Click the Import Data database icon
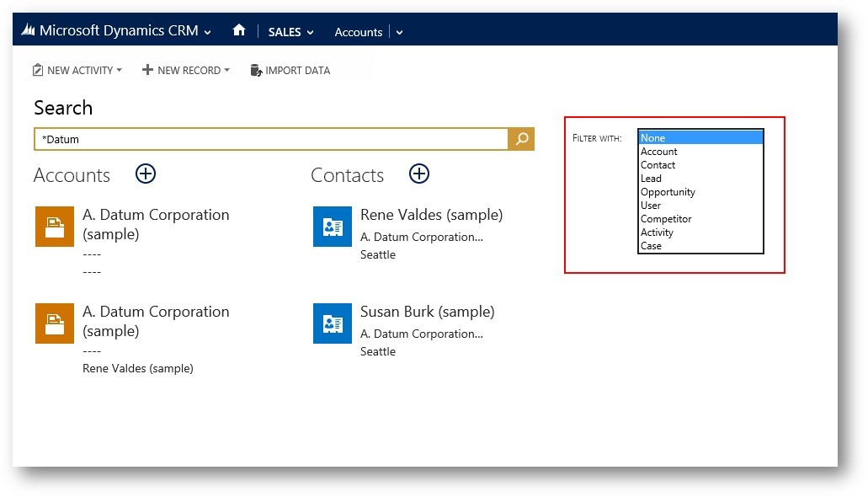Screen dimensions: 868x497 pos(256,70)
